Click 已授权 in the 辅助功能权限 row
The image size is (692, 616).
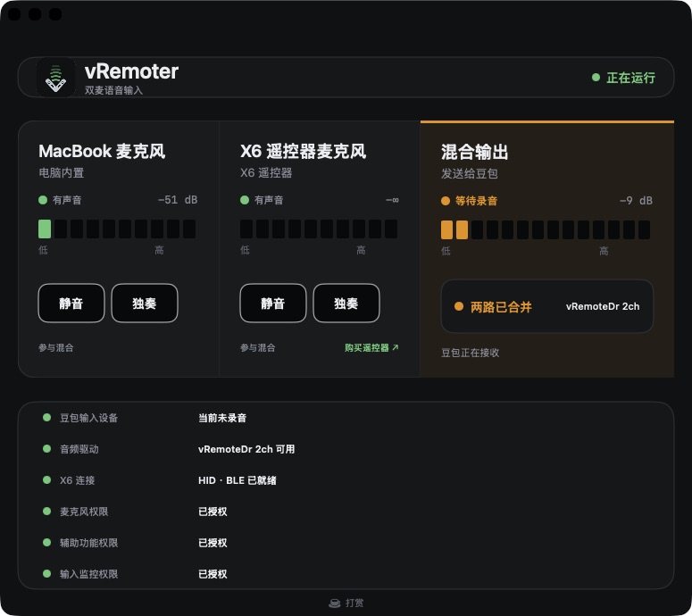click(x=213, y=543)
